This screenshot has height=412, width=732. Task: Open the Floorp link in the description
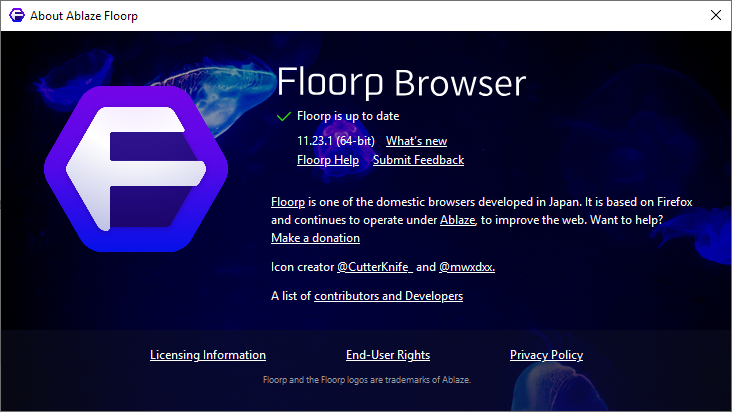(x=288, y=202)
